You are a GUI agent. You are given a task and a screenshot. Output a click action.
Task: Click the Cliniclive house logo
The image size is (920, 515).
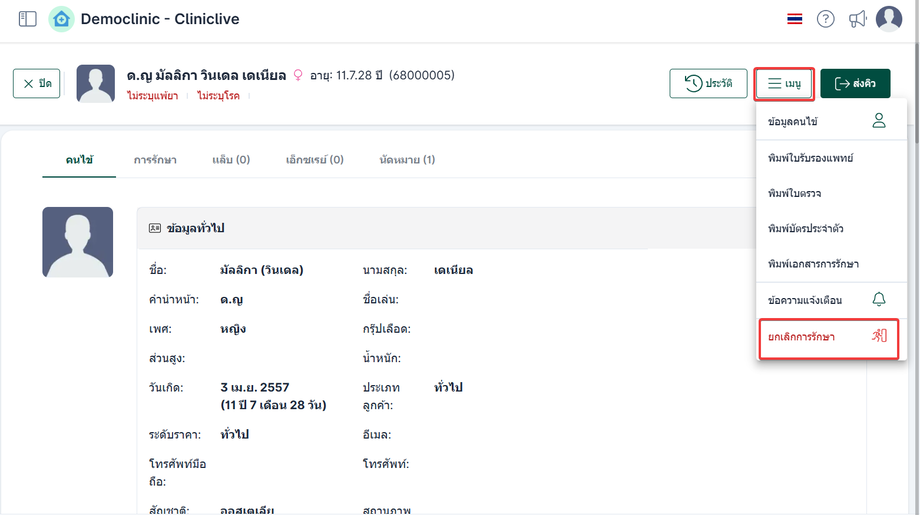tap(61, 19)
